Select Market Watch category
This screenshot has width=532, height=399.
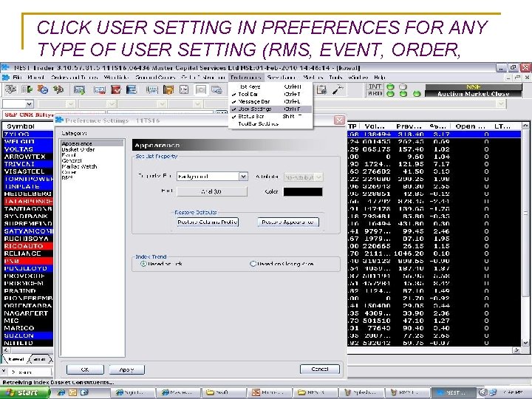coord(79,166)
